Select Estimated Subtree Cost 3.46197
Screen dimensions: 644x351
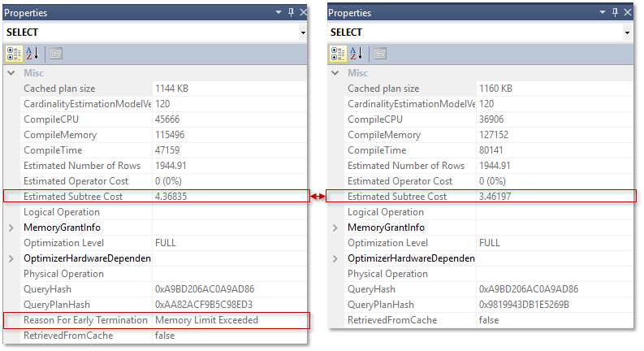[495, 197]
